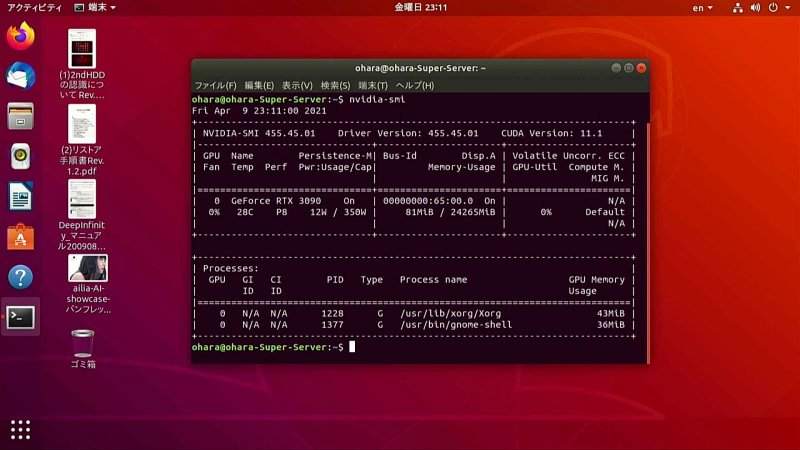Click '28C' temperature value
Image resolution: width=800 pixels, height=450 pixels.
pos(245,212)
